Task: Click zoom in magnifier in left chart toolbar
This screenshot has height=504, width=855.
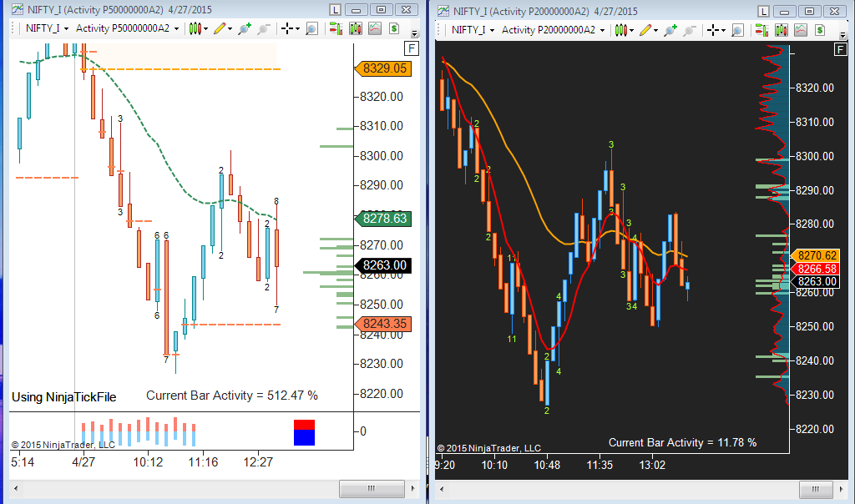Action: (x=245, y=28)
